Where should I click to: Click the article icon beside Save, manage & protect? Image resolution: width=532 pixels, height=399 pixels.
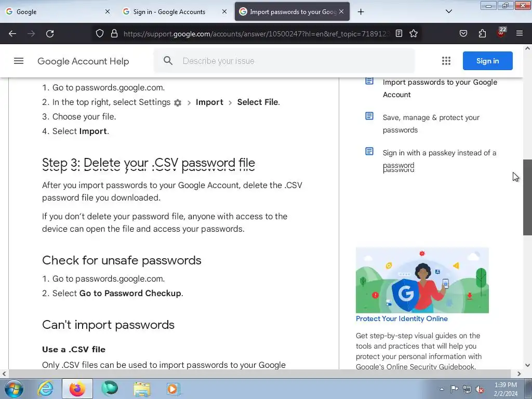click(369, 116)
